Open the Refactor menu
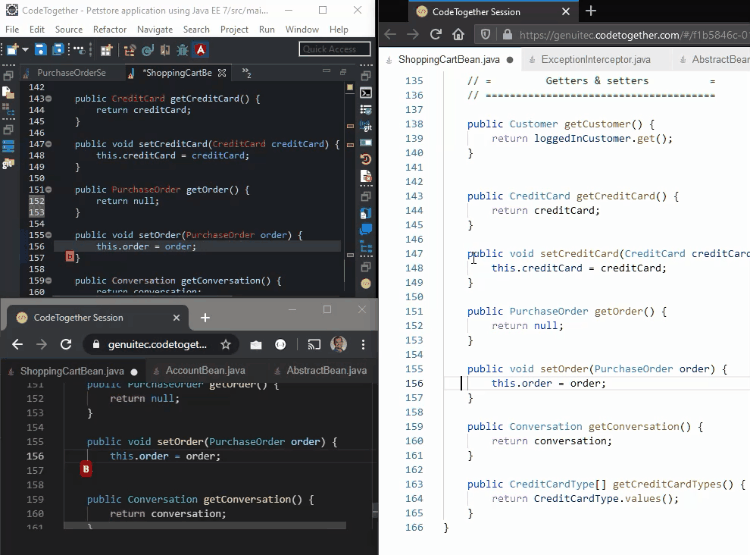Image resolution: width=750 pixels, height=555 pixels. (110, 30)
